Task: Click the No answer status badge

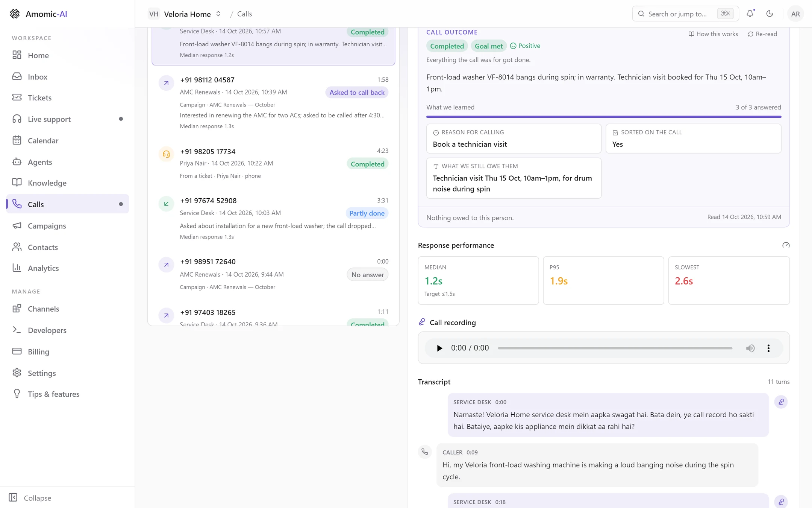Action: [x=367, y=275]
